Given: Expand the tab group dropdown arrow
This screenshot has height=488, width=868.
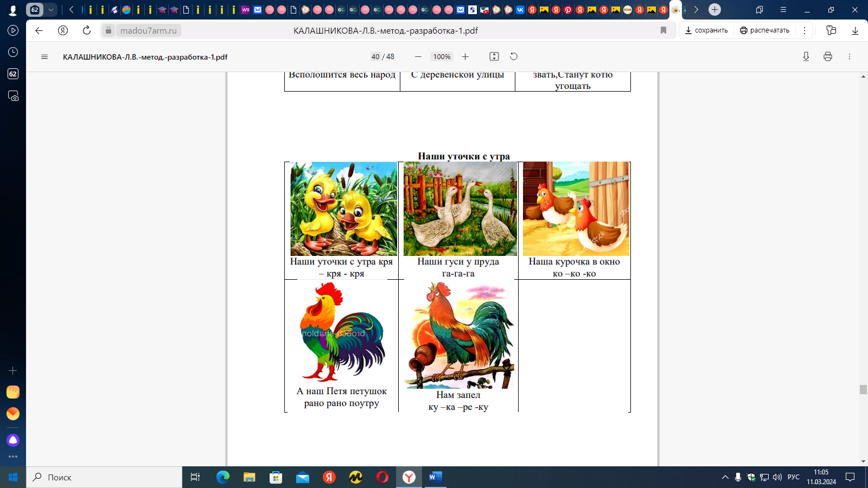Looking at the screenshot, I should click(51, 10).
